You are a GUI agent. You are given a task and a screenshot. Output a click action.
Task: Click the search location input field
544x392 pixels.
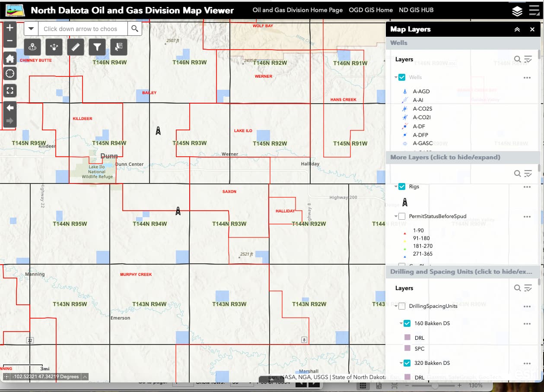(x=83, y=29)
